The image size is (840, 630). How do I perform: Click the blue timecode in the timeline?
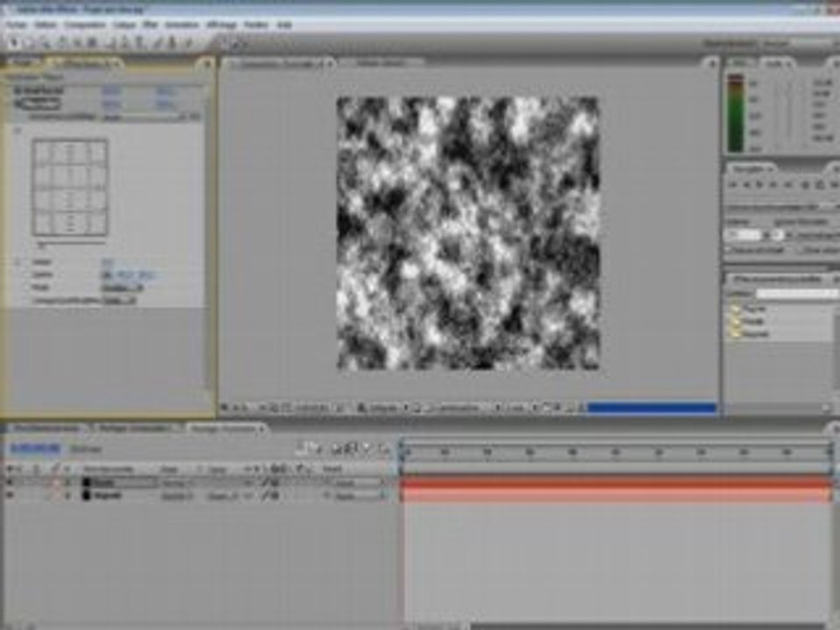coord(37,449)
